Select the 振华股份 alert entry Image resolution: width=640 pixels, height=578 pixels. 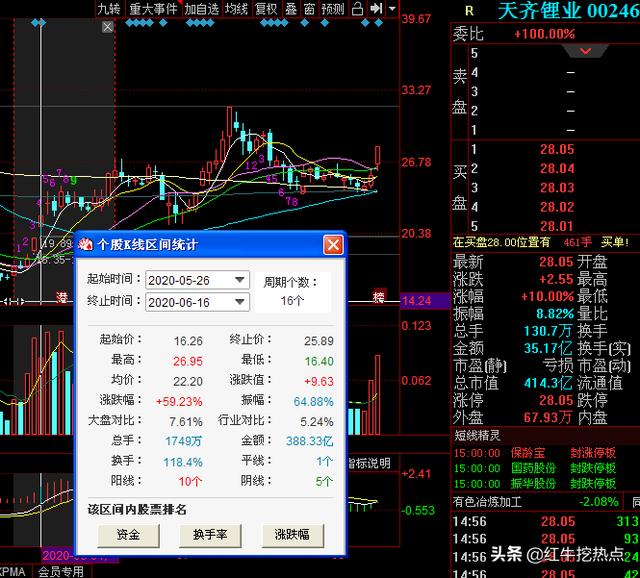click(533, 484)
